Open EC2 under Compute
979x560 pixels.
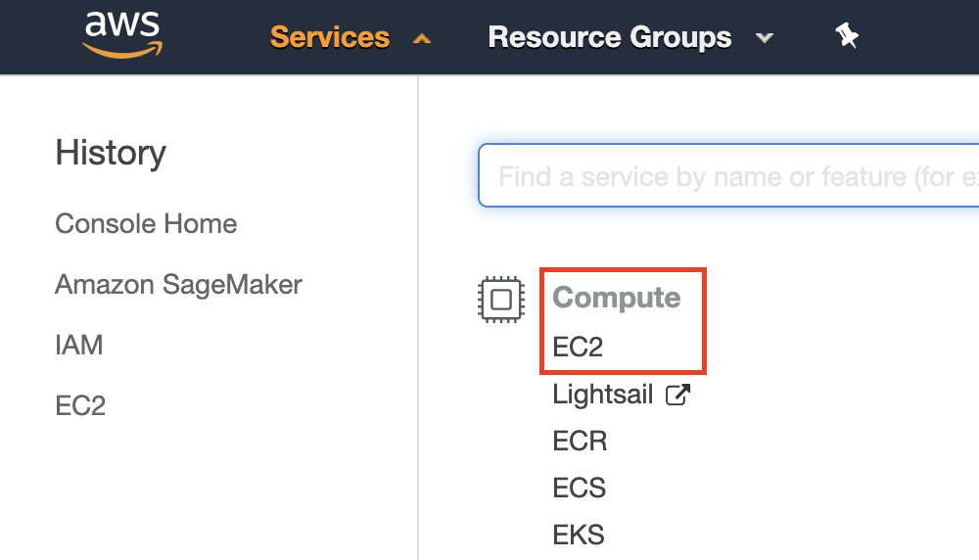[578, 348]
